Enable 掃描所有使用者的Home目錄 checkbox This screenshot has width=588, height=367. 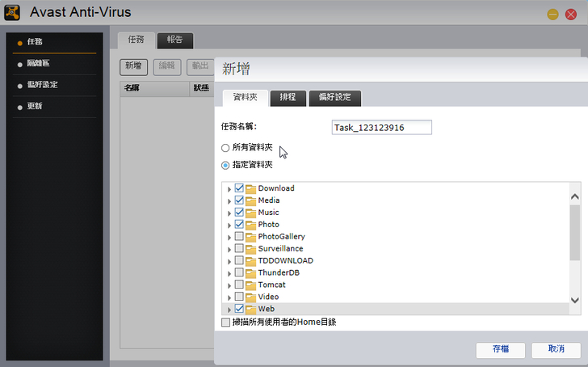click(225, 323)
